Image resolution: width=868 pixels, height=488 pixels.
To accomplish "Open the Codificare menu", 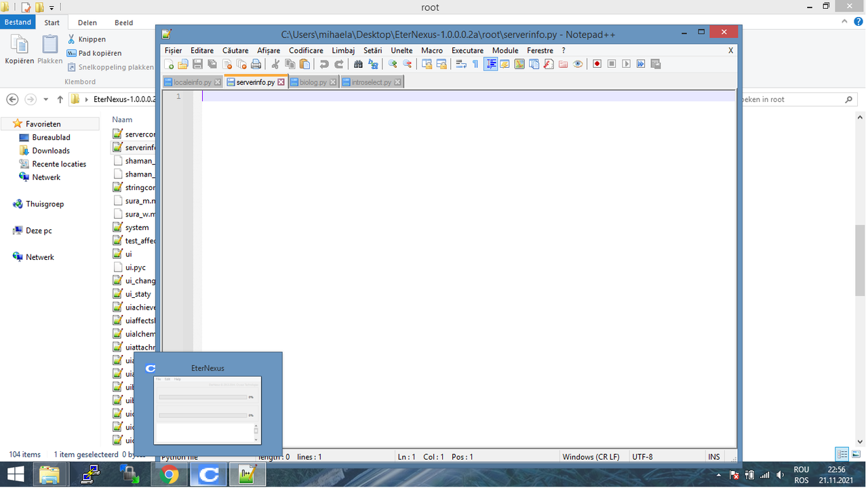I will (x=306, y=50).
